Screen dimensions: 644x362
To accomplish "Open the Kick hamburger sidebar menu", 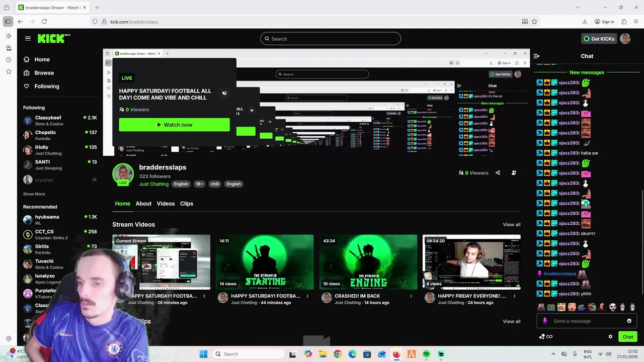I will pos(28,38).
